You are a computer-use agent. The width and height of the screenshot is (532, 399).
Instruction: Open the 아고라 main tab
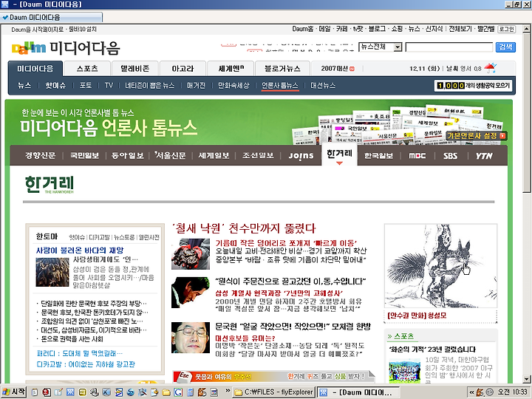click(183, 69)
